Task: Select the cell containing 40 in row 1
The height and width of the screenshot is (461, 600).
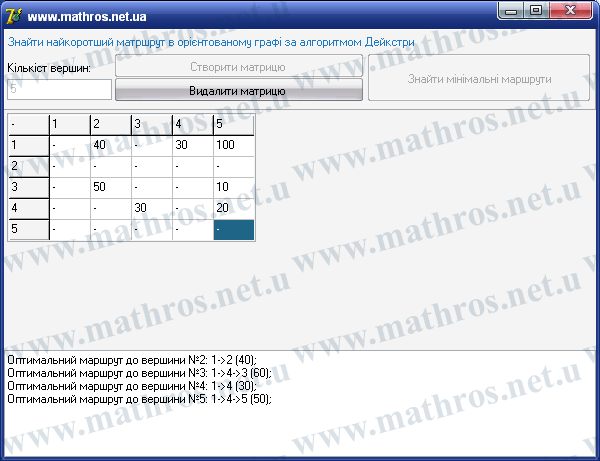Action: pos(111,145)
